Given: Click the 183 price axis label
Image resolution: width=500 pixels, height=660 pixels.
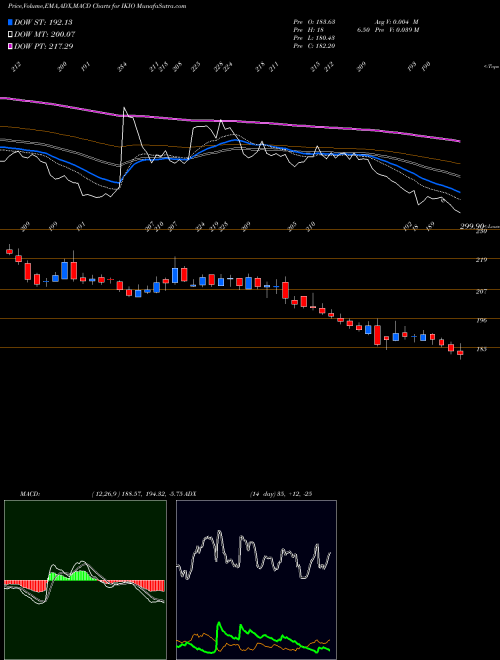Looking at the screenshot, I should click(481, 349).
